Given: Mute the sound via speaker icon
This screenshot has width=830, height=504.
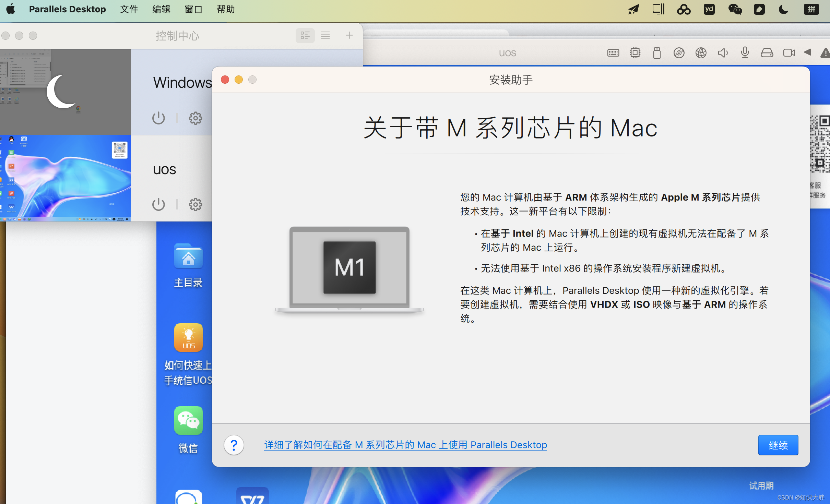Looking at the screenshot, I should click(723, 53).
